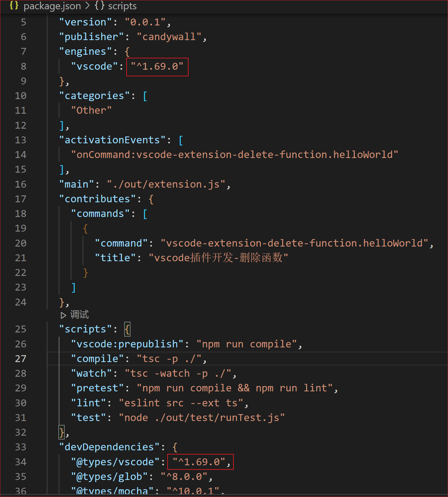Click the onCommand activation event string
Image resolution: width=448 pixels, height=497 pixels.
[235, 155]
